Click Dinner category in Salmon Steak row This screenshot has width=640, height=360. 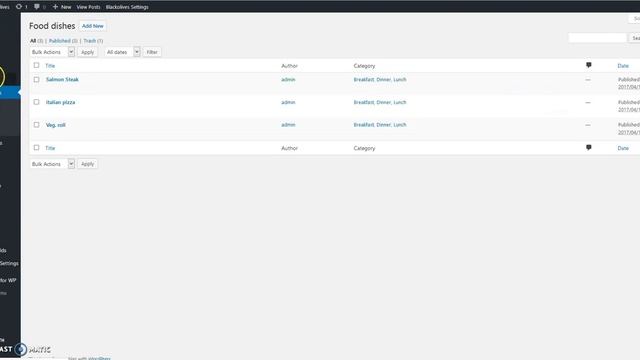tap(384, 80)
